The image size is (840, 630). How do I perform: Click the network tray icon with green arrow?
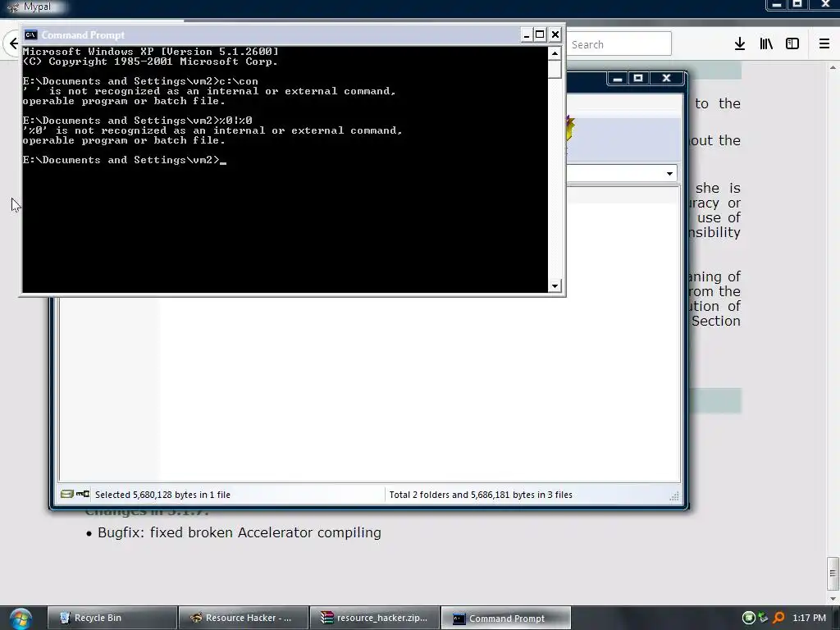coord(763,619)
